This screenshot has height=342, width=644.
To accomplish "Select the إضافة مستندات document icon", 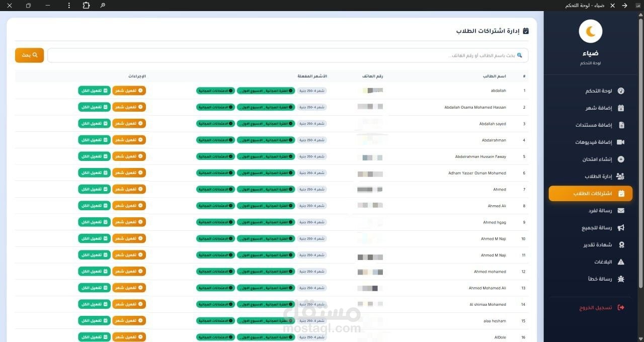I will (x=621, y=125).
